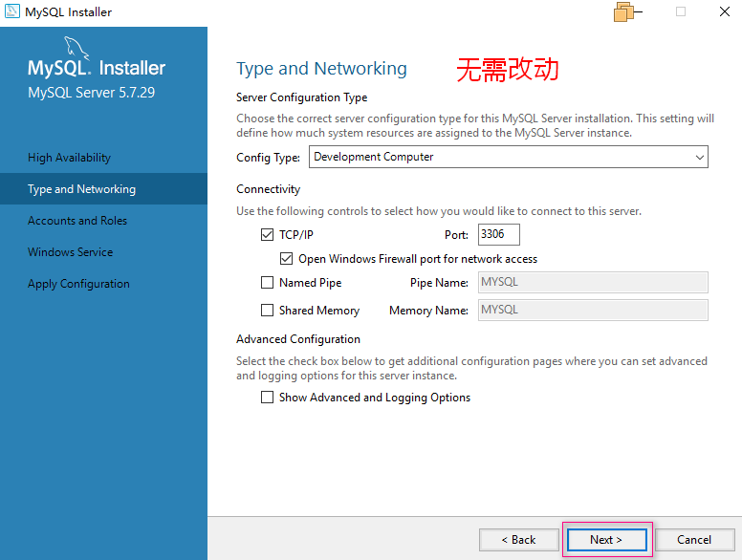Toggle Open Windows Firewall port checkbox
The height and width of the screenshot is (560, 742).
(286, 259)
